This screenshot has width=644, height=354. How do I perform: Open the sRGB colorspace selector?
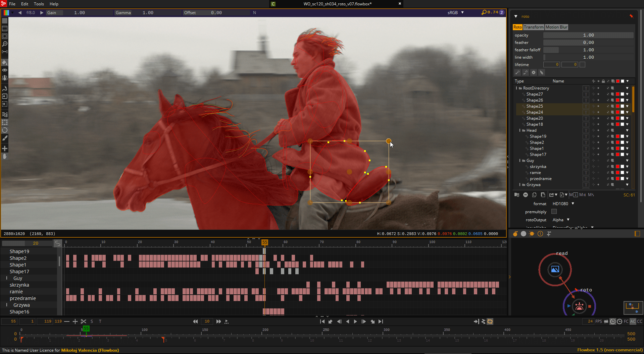click(x=455, y=12)
